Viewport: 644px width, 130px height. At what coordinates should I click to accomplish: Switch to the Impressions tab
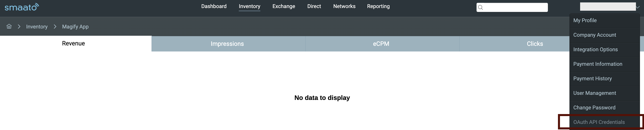[227, 44]
